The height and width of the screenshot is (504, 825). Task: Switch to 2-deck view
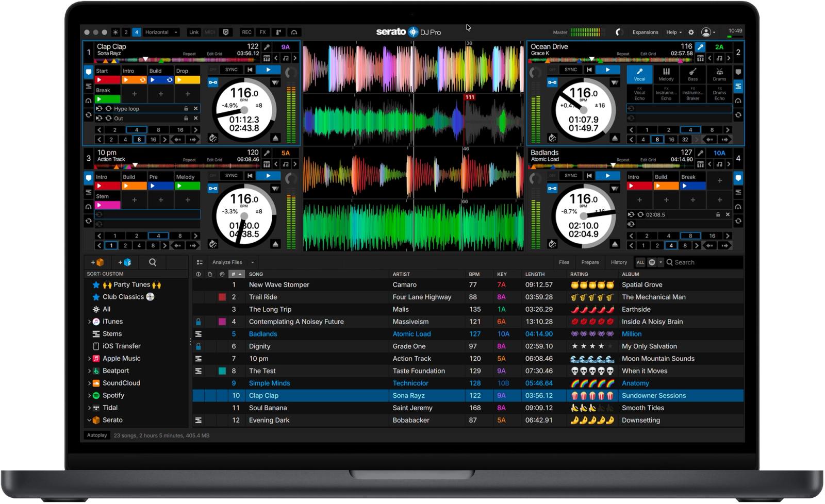[x=126, y=32]
